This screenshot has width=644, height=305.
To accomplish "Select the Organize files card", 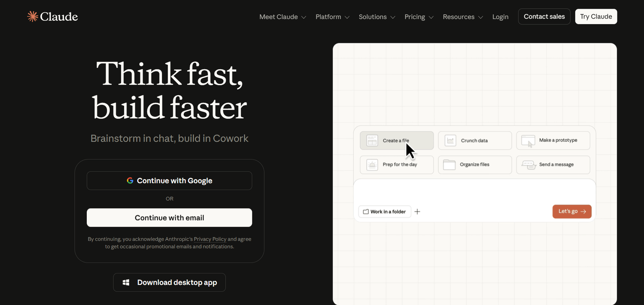I will pos(475,165).
